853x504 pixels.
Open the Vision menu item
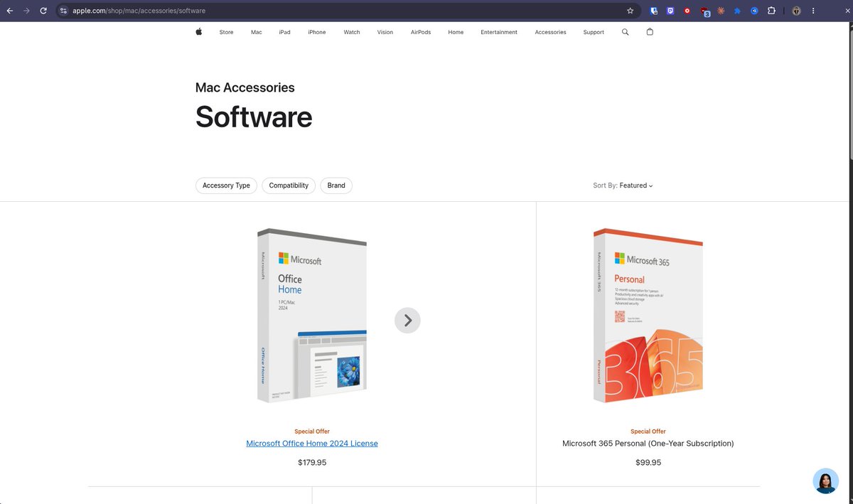(385, 32)
